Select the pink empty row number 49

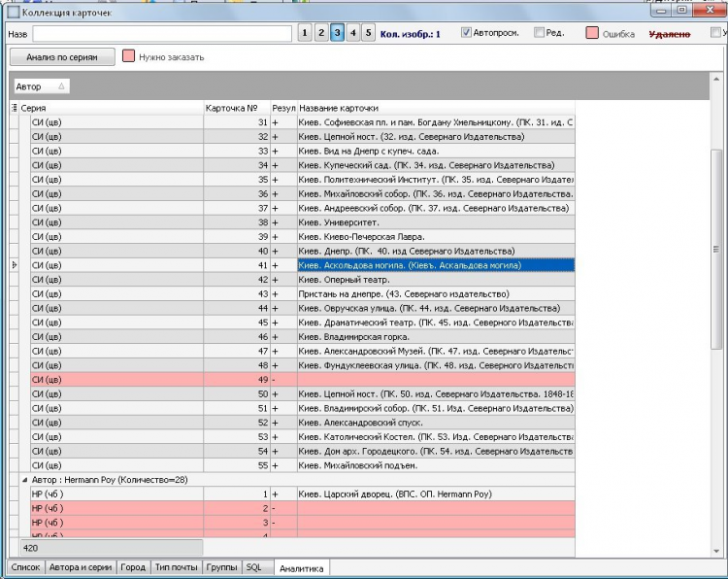303,380
